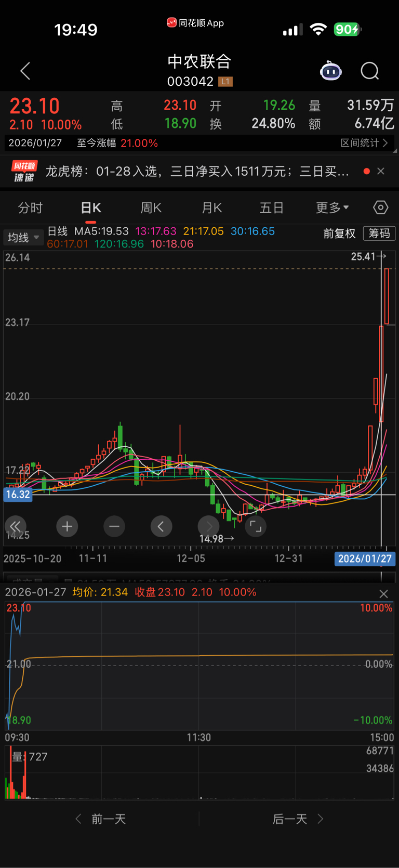Change the 前复权 adjustment setting

(339, 234)
